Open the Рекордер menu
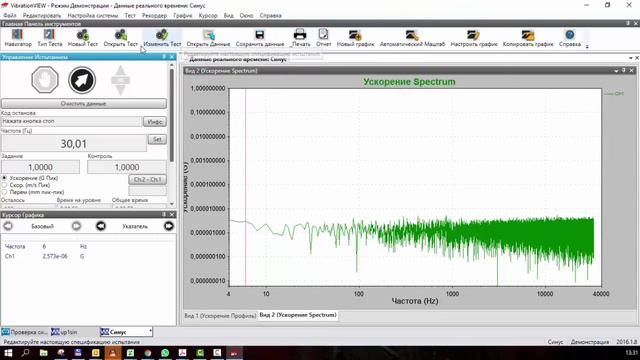Image resolution: width=640 pixels, height=360 pixels. click(154, 16)
